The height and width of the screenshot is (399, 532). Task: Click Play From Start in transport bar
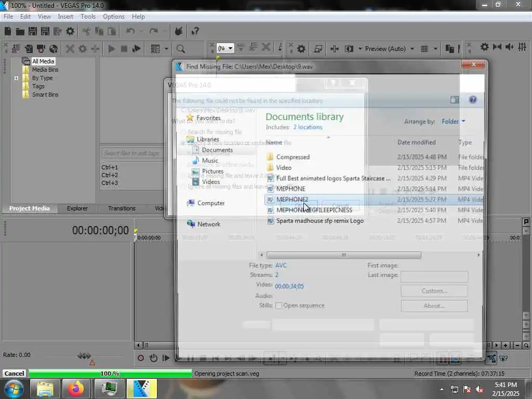(166, 358)
